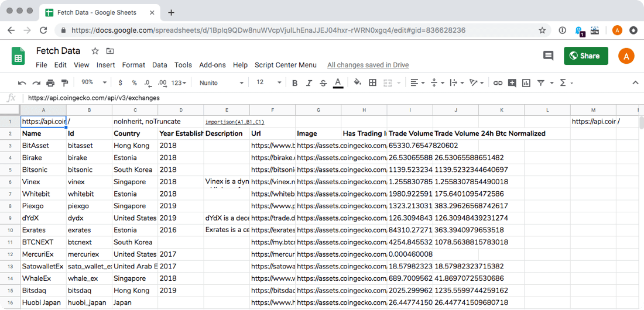Open the text color picker
The image size is (644, 310).
pos(338,83)
